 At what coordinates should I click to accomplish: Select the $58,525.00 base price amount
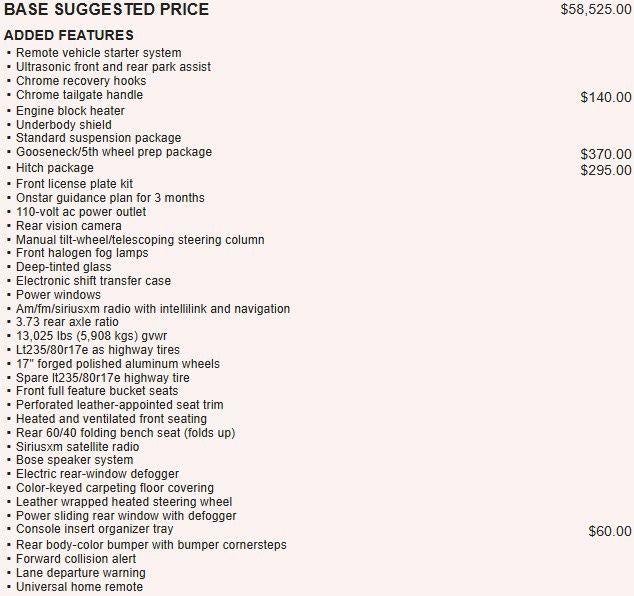point(596,9)
